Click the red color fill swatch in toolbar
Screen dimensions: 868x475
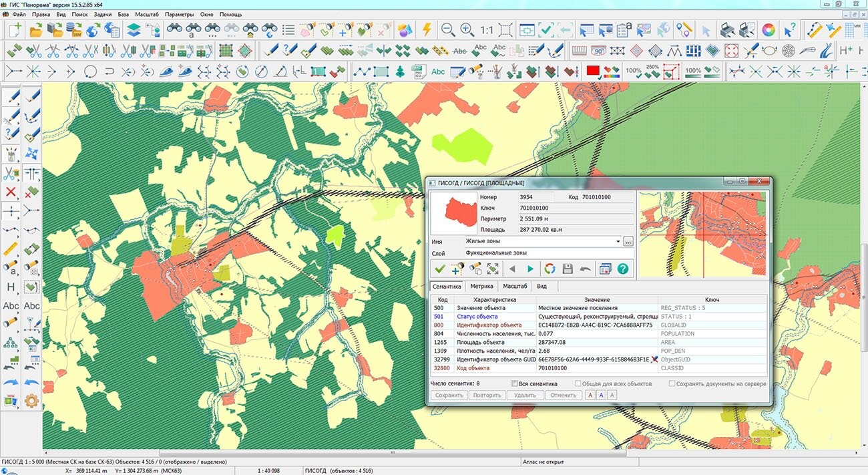pos(592,71)
